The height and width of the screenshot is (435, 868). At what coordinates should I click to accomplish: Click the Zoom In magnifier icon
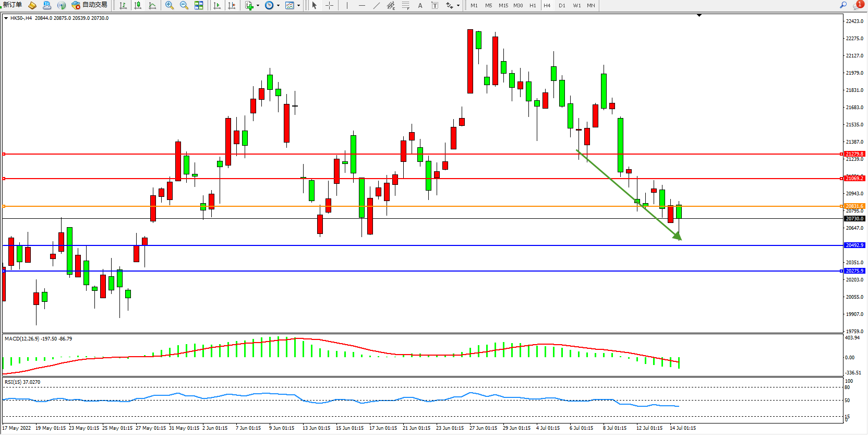170,5
